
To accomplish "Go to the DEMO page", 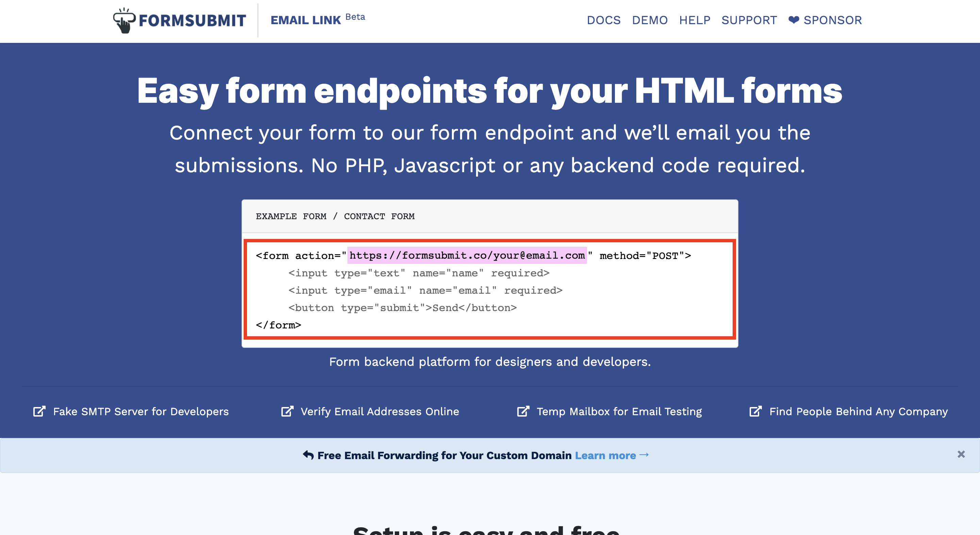I will coord(650,20).
